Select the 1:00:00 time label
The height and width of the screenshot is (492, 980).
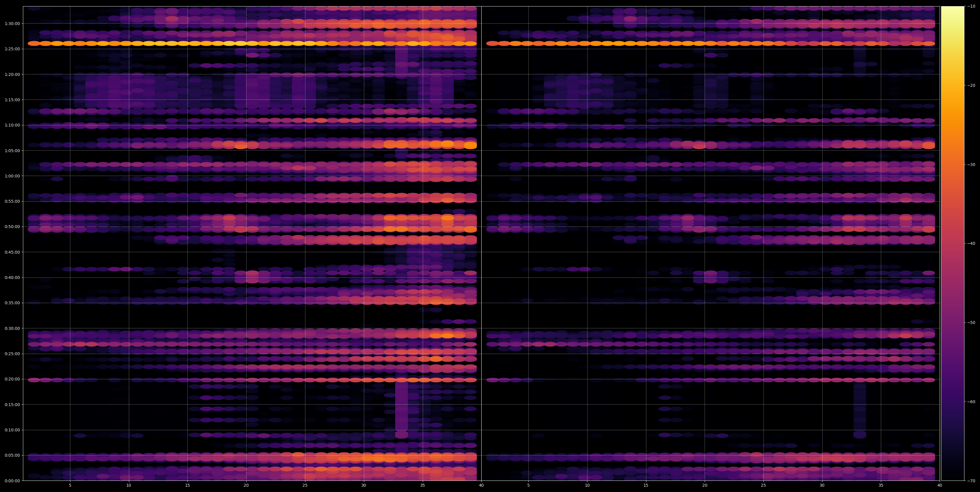point(12,176)
